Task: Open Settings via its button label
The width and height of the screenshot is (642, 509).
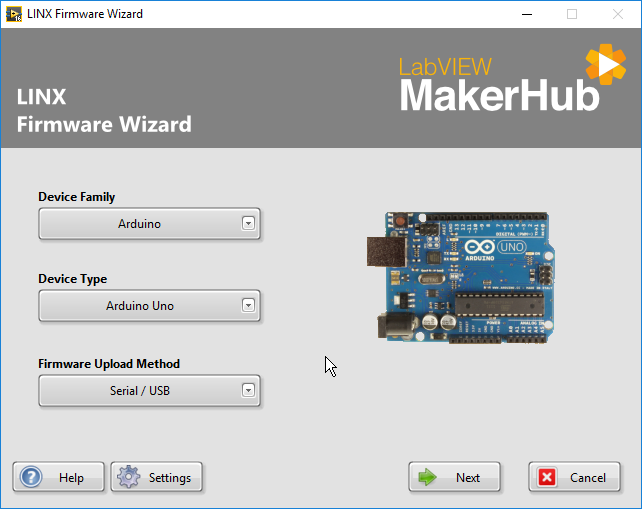Action: coord(169,478)
